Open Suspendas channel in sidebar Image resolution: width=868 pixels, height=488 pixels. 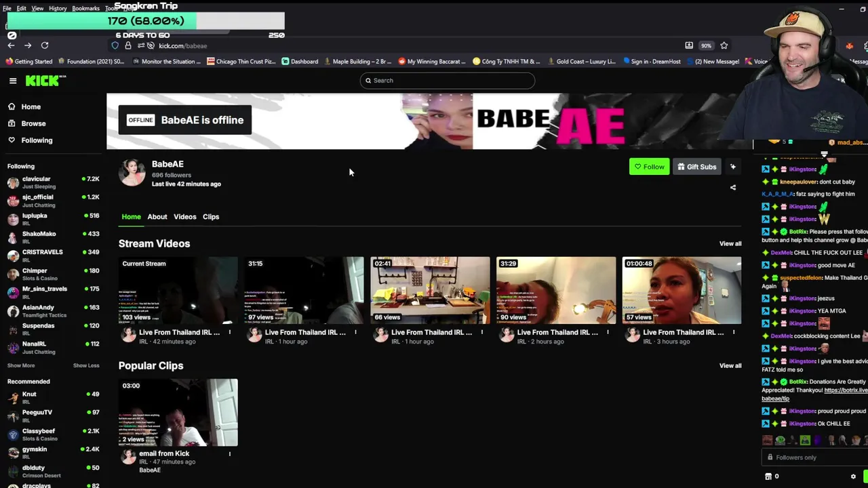(53, 329)
